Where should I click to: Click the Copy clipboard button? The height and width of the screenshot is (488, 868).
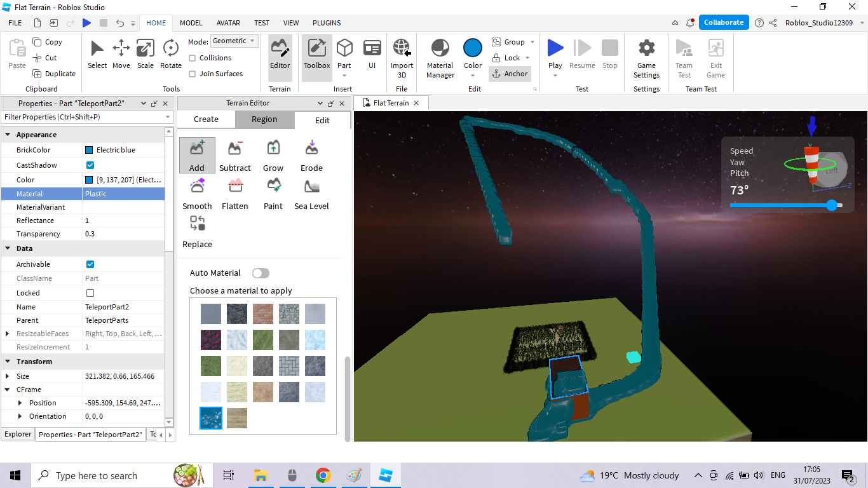tap(48, 42)
